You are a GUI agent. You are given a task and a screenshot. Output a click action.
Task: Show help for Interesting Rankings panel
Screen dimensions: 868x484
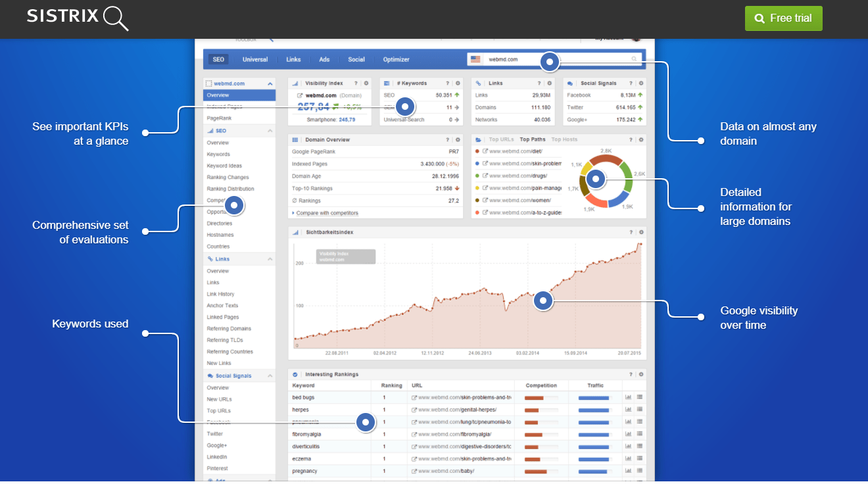[631, 374]
